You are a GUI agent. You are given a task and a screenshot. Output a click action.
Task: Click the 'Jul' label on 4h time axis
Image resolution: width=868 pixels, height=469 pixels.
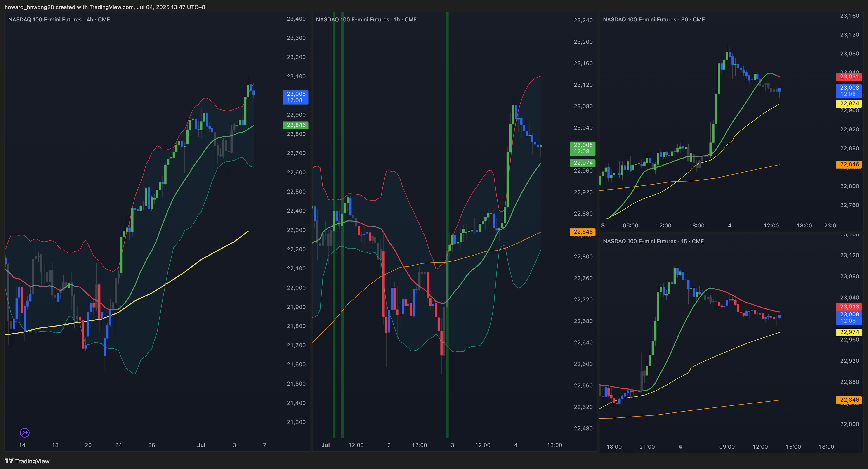point(201,445)
